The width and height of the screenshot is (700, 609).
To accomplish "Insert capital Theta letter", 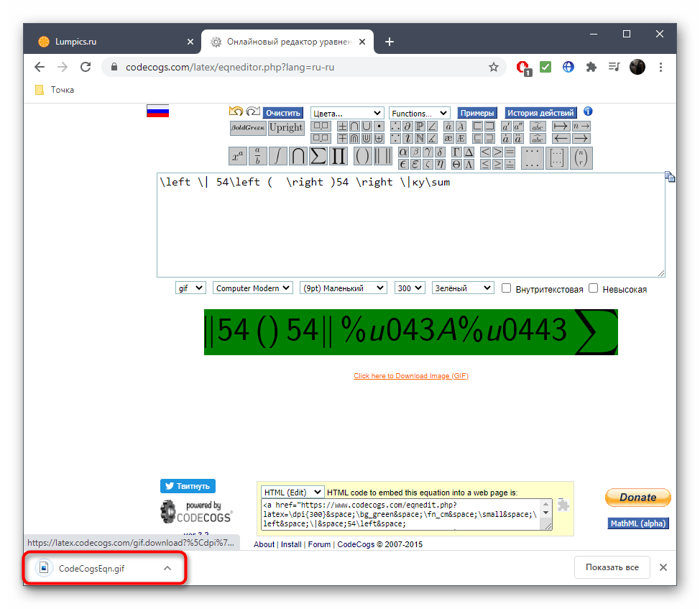I will [x=456, y=165].
